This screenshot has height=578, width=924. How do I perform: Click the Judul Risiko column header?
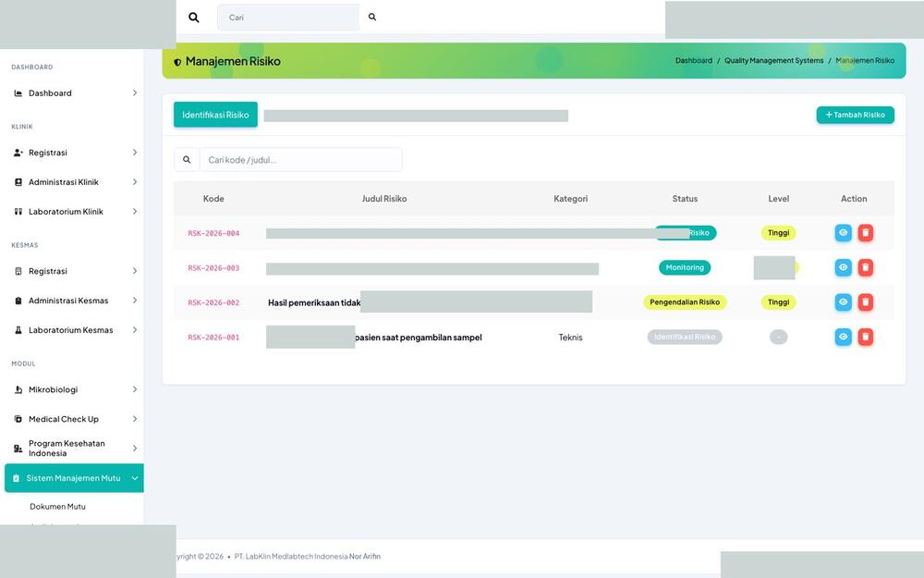[x=384, y=199]
